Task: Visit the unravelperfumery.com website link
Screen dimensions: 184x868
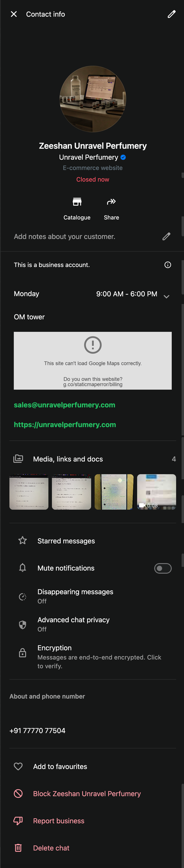Action: 65,424
